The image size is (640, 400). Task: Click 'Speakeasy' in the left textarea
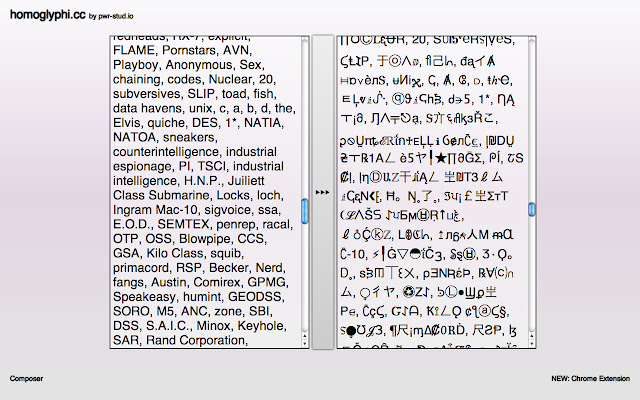[x=144, y=297]
